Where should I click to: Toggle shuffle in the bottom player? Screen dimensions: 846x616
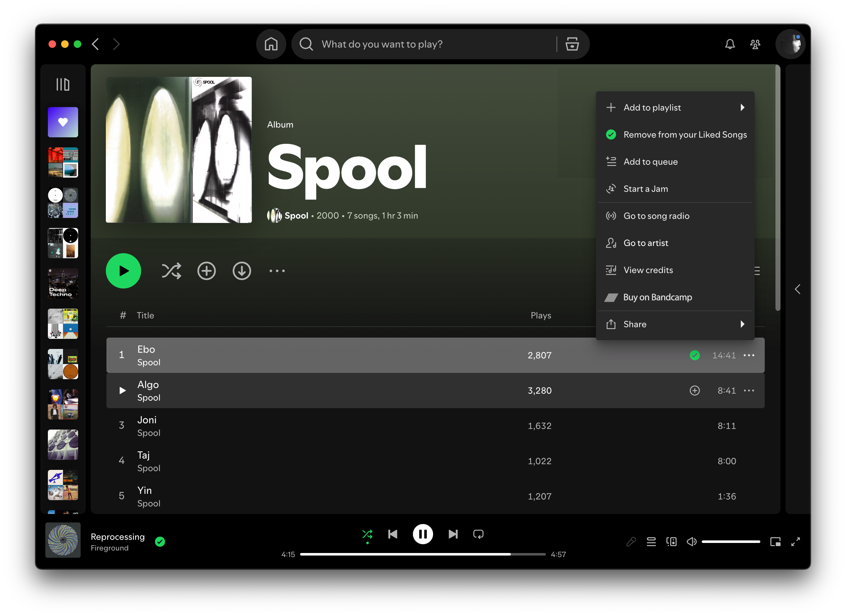[x=367, y=534]
